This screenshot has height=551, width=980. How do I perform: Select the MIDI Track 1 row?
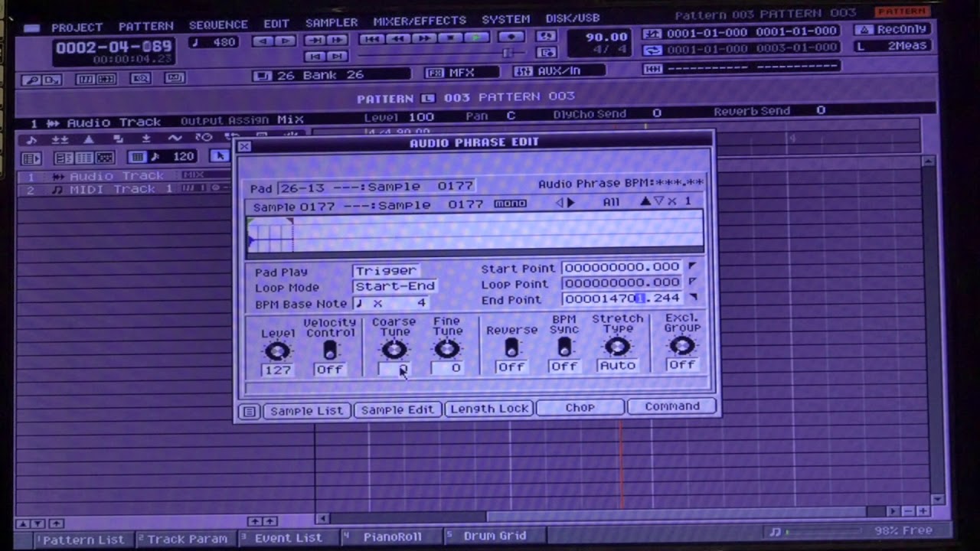tap(122, 189)
